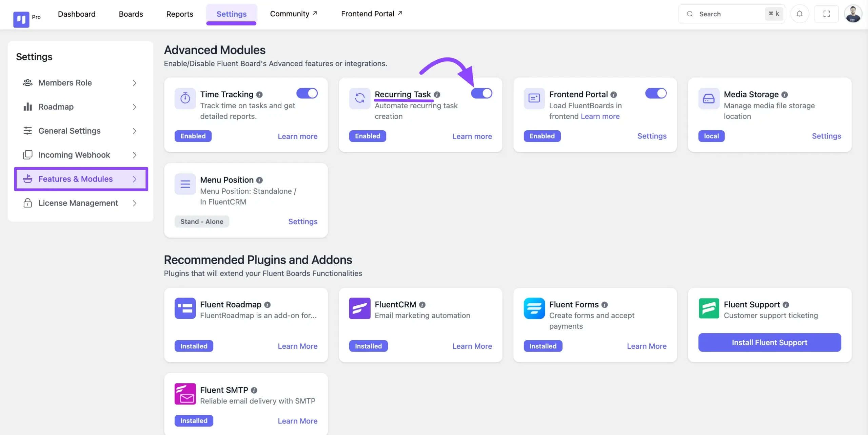
Task: Click the Fluent SMTP plugin icon
Action: pyautogui.click(x=185, y=394)
